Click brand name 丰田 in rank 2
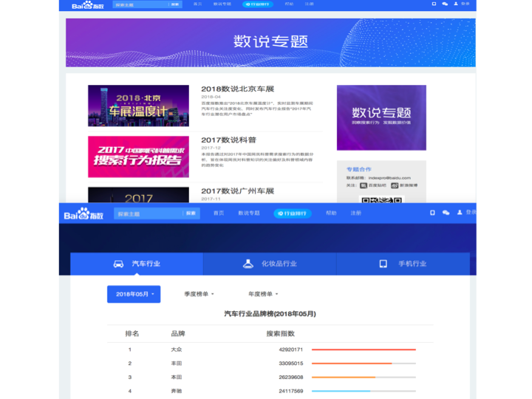Image resolution: width=532 pixels, height=399 pixels. (x=177, y=364)
